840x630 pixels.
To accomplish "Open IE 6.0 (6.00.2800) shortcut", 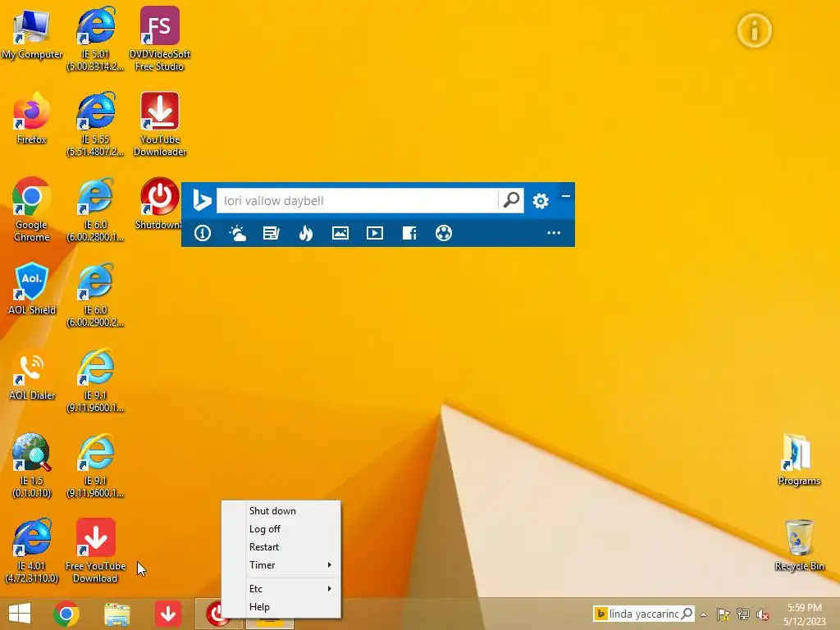I will (95, 209).
